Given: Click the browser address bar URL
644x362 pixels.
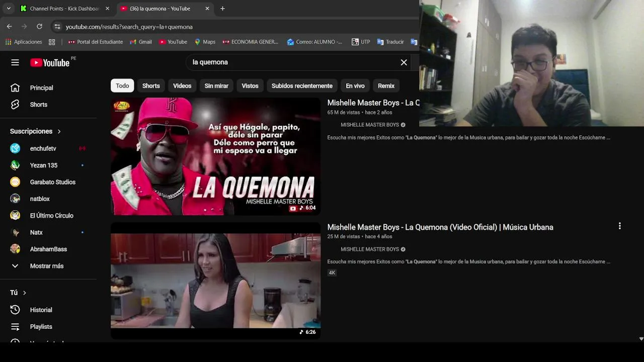Looking at the screenshot, I should click(129, 27).
